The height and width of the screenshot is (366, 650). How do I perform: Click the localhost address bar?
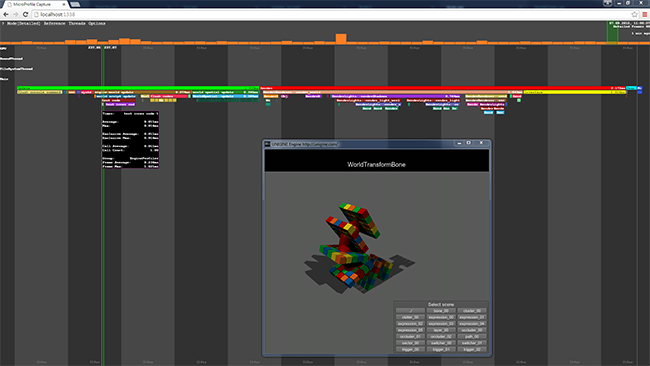(332, 15)
